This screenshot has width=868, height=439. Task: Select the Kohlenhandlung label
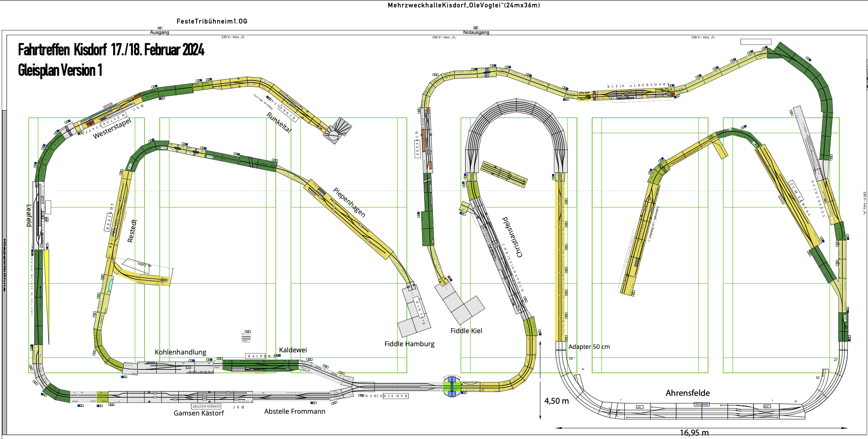[180, 352]
